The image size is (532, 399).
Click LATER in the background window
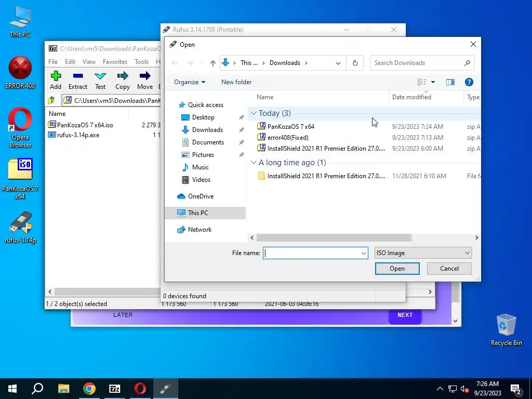(x=123, y=315)
